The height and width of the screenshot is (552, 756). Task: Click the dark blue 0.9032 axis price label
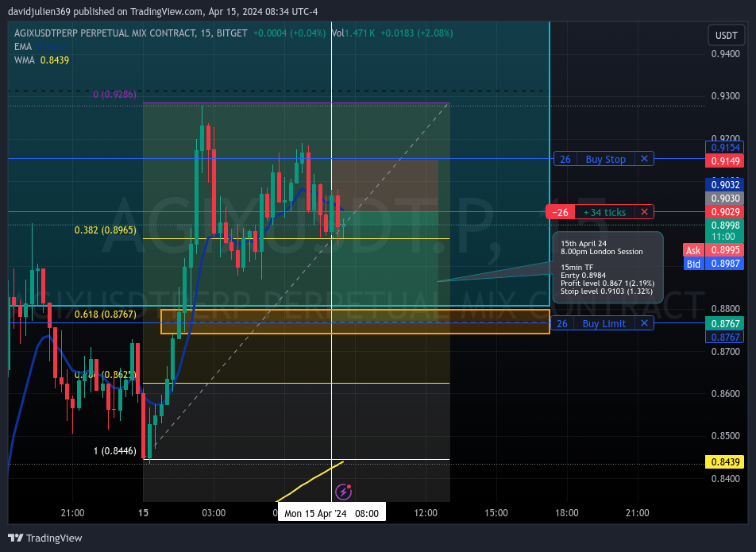[x=725, y=184]
